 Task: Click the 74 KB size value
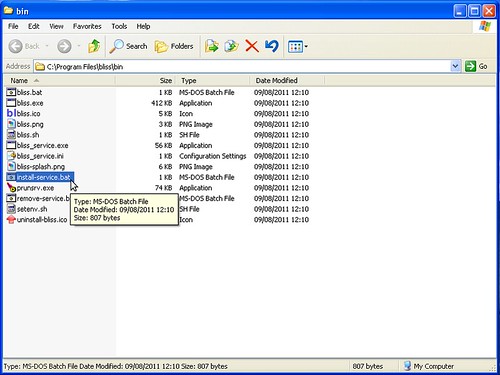(x=164, y=188)
